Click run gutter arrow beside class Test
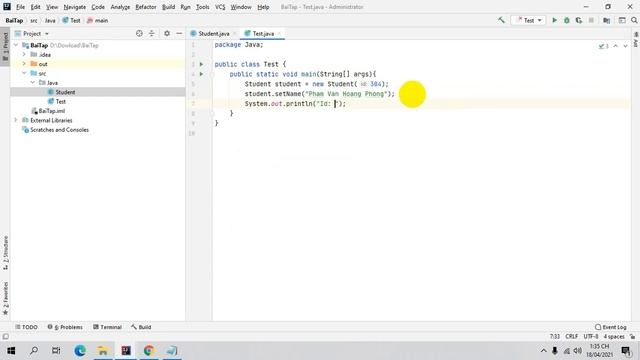Viewport: 640px width, 360px height. 201,64
